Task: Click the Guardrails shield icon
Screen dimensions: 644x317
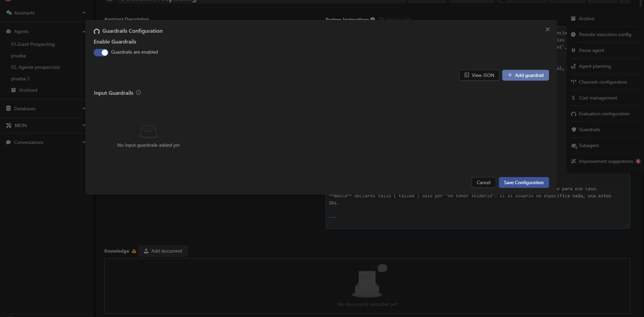Action: tap(574, 129)
